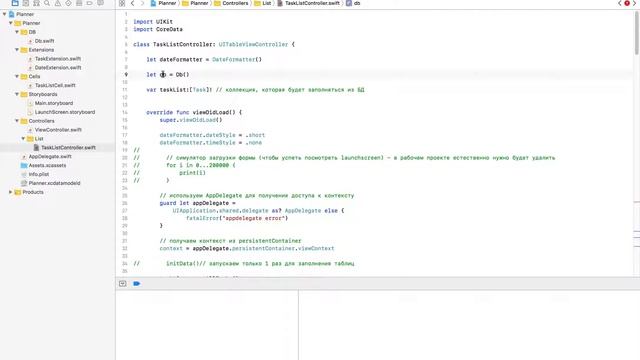Click the import CoreData line
640x360 pixels.
point(158,29)
